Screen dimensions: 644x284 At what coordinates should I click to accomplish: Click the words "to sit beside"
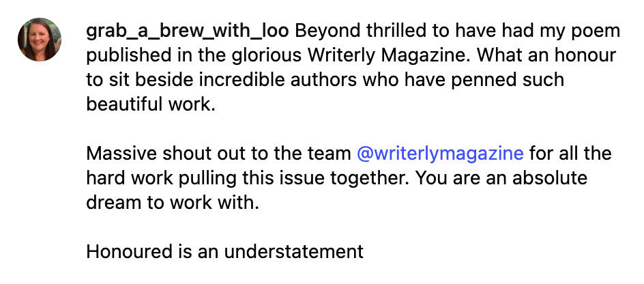pyautogui.click(x=131, y=80)
